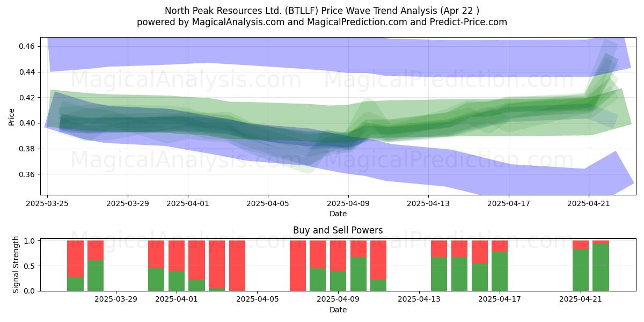Click the 2025-04-05 date tick under price chart
Screen dimensions: 644x322
(268, 203)
